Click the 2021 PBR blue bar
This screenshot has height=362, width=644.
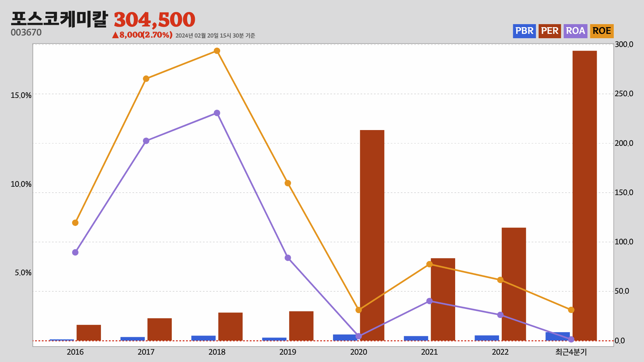416,339
